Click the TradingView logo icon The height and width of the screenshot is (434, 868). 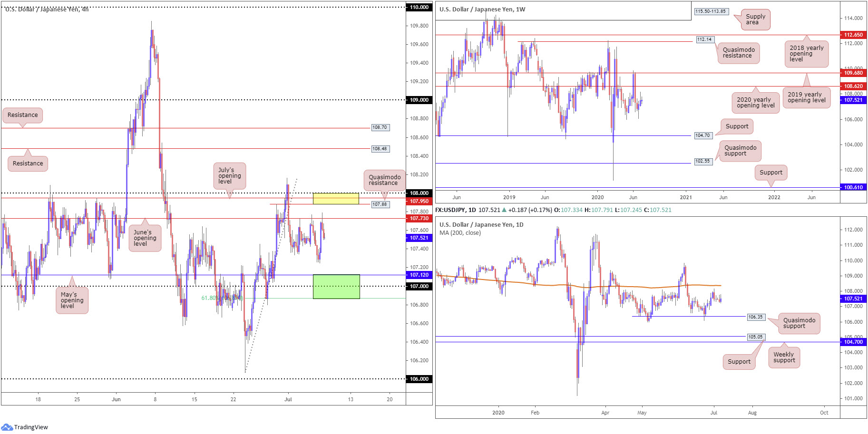point(7,427)
